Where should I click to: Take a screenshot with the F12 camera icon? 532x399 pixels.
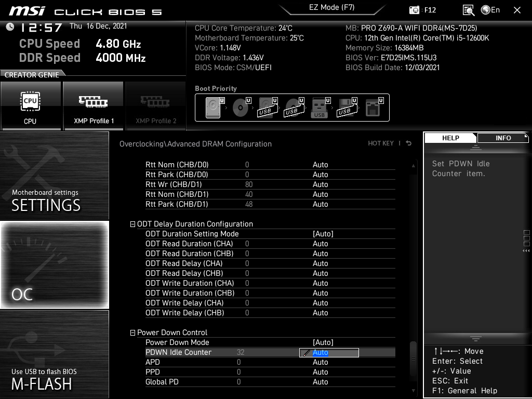[x=414, y=10]
